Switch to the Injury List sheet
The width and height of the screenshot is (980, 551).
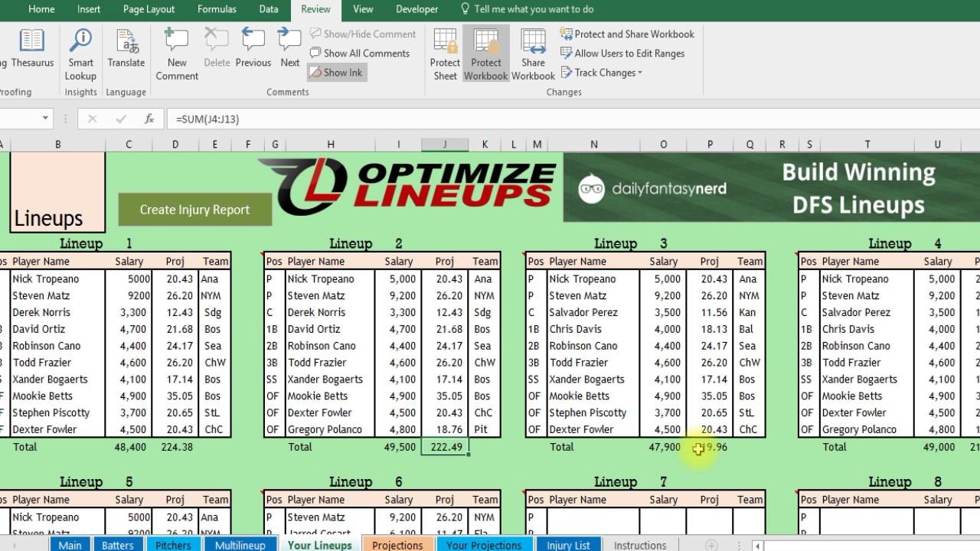tap(567, 545)
